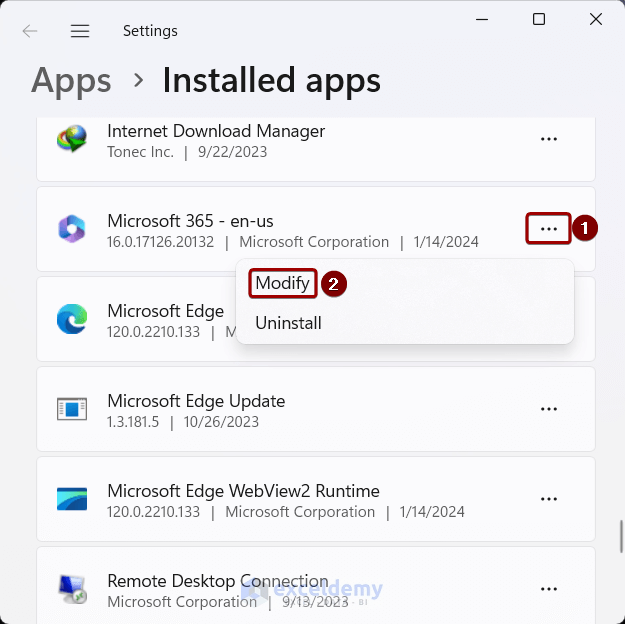Image resolution: width=625 pixels, height=624 pixels.
Task: Click the Tonec Inc. publisher text
Action: (140, 152)
